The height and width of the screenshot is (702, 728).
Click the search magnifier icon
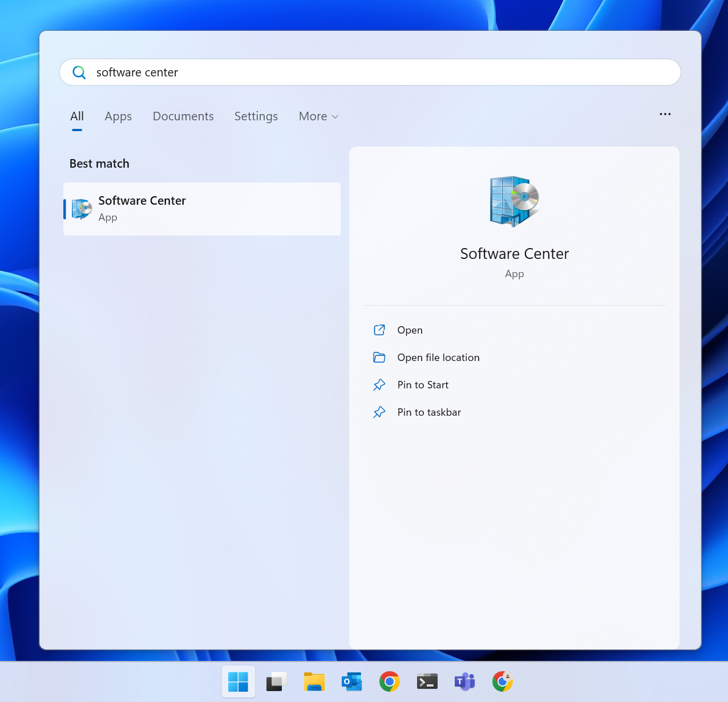coord(79,72)
